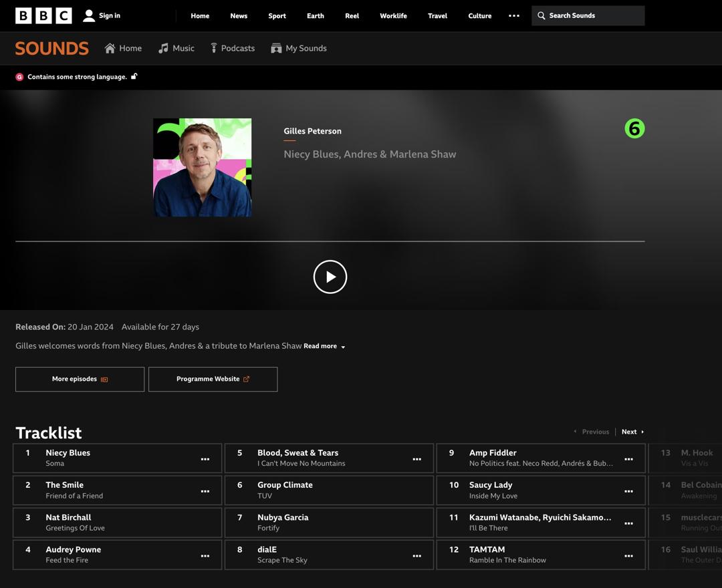
Task: Focus the Search Sounds input field
Action: pos(588,15)
